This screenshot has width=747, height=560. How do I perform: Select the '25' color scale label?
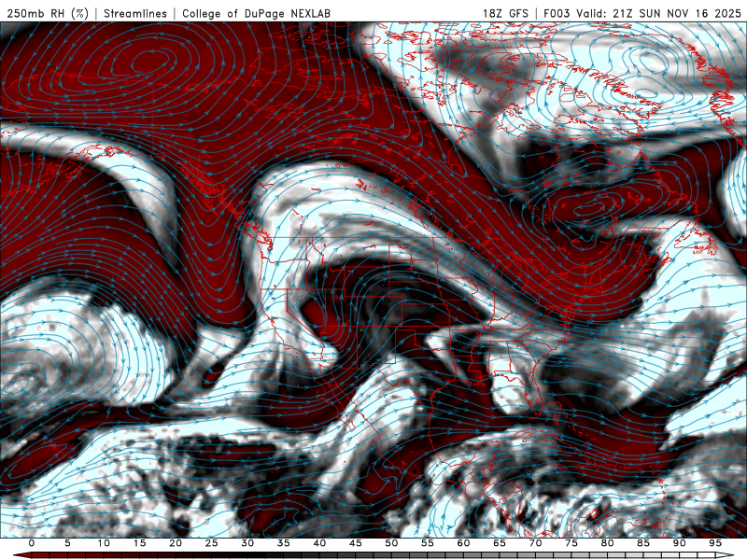tap(212, 543)
